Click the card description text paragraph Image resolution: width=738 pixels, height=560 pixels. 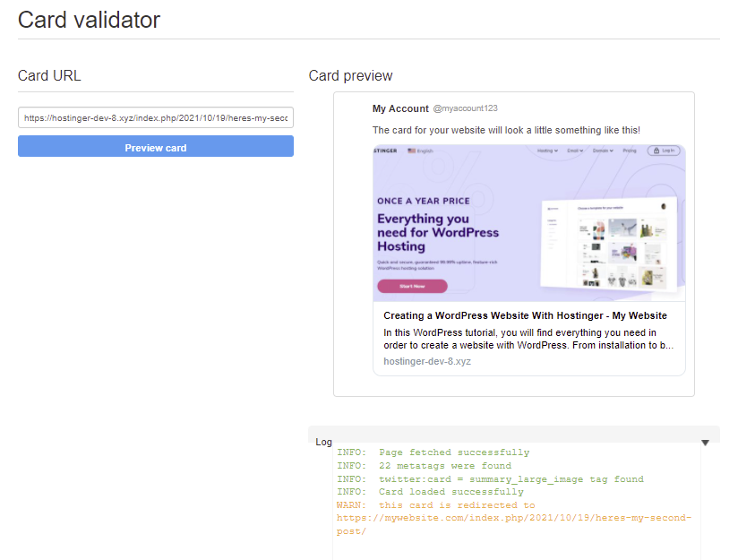coord(528,339)
